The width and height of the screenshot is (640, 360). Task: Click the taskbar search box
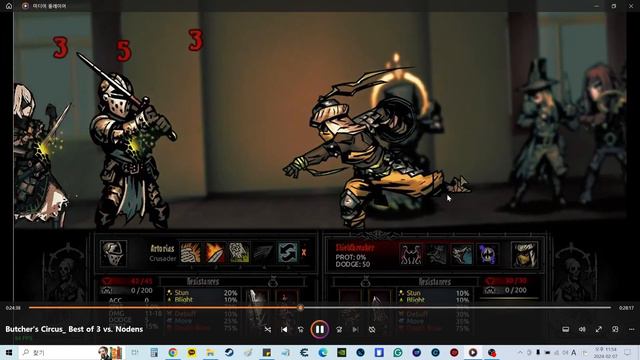point(71,352)
